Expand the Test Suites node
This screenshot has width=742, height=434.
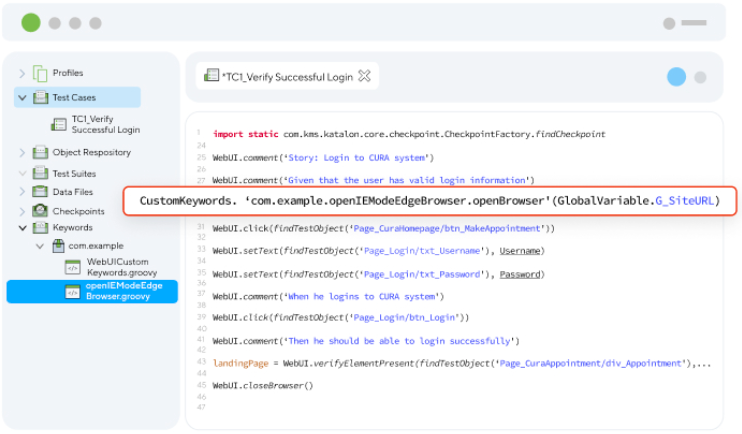click(x=22, y=173)
